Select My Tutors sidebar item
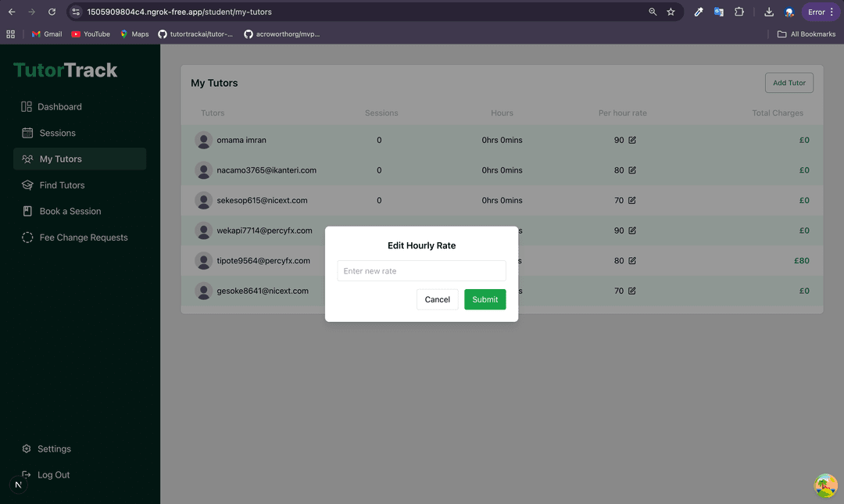This screenshot has width=844, height=504. (x=80, y=159)
